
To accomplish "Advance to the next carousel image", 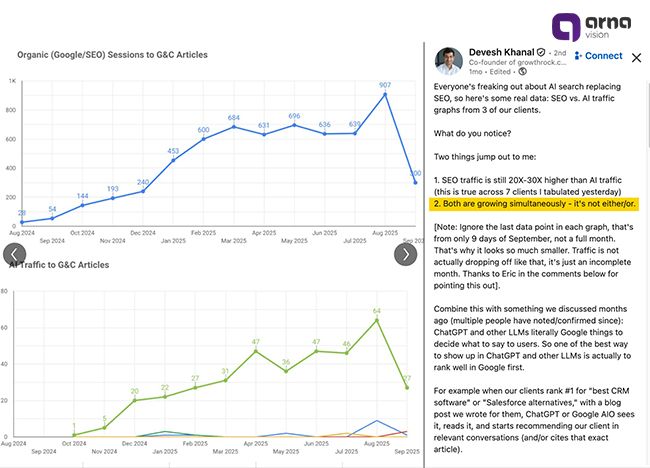I will point(405,254).
